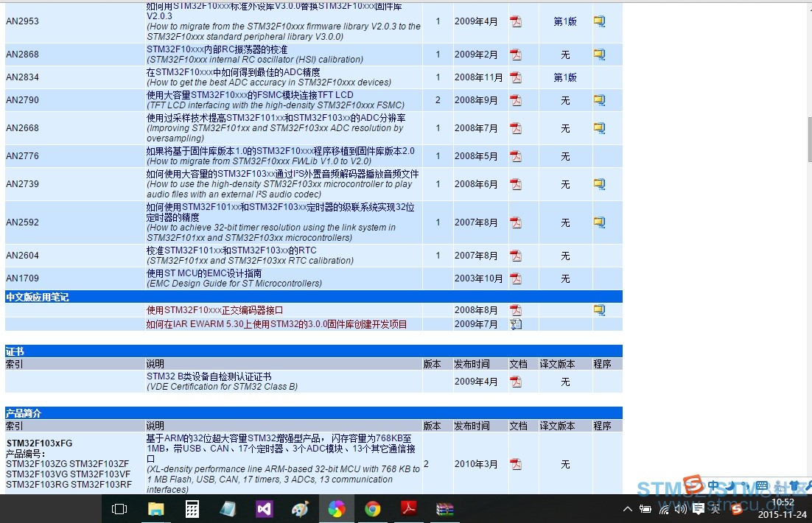Screen dimensions: 812x523
Task: Open the Wi-Fi network tray icon
Action: click(664, 509)
